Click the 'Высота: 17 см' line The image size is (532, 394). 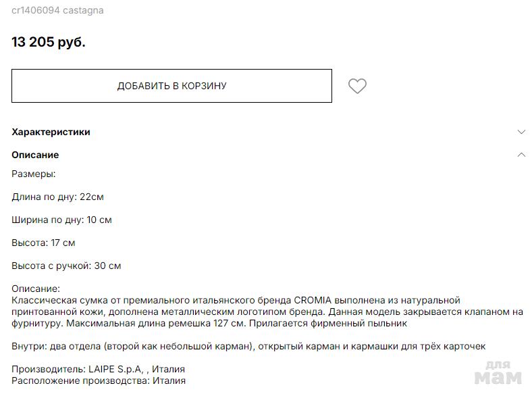point(43,243)
